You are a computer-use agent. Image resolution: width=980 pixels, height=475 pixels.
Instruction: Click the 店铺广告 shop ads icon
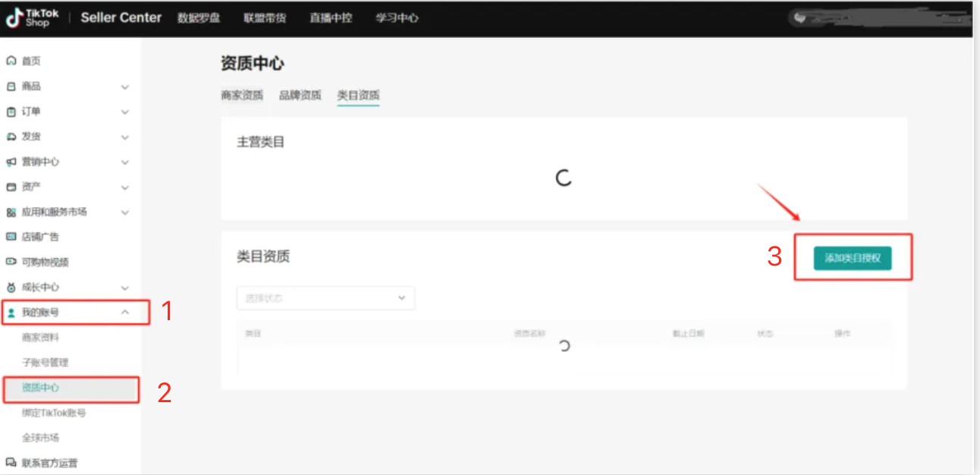tap(11, 237)
